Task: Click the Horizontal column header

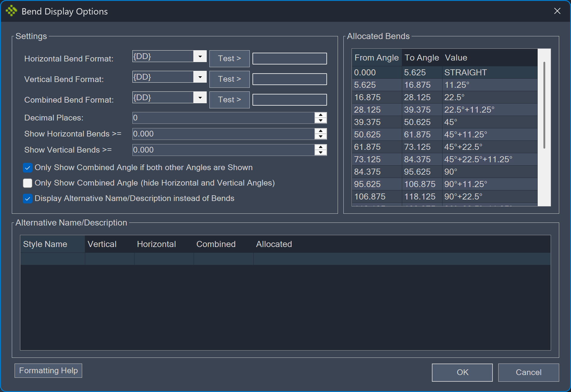Action: [x=164, y=244]
